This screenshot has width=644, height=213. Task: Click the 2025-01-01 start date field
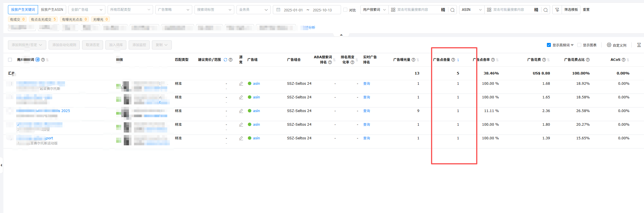293,10
